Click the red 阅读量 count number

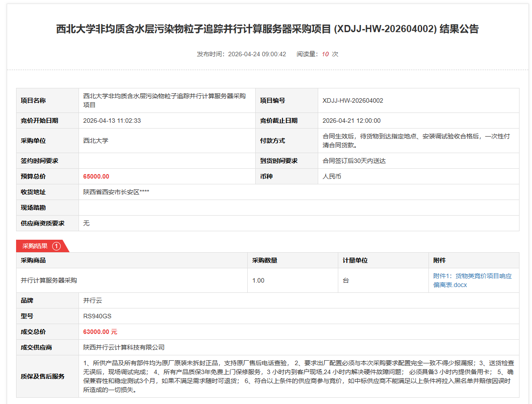coord(325,54)
